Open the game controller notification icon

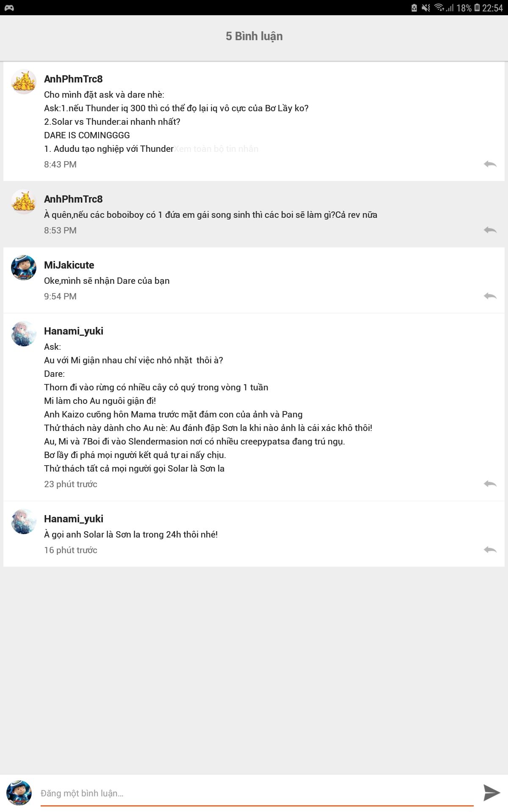[x=9, y=8]
